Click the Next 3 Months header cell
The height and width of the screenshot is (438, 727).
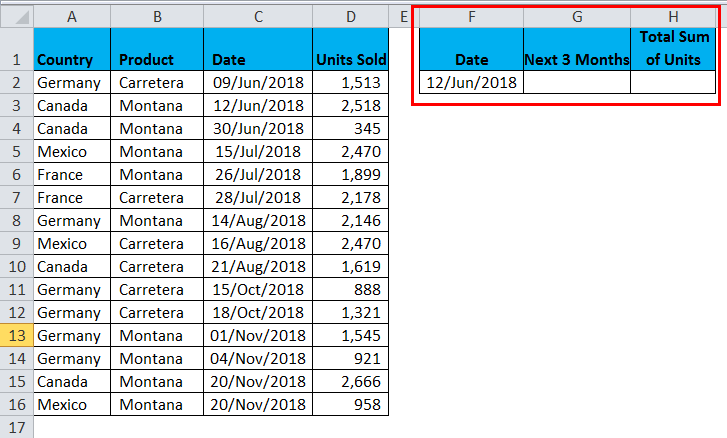[x=577, y=59]
